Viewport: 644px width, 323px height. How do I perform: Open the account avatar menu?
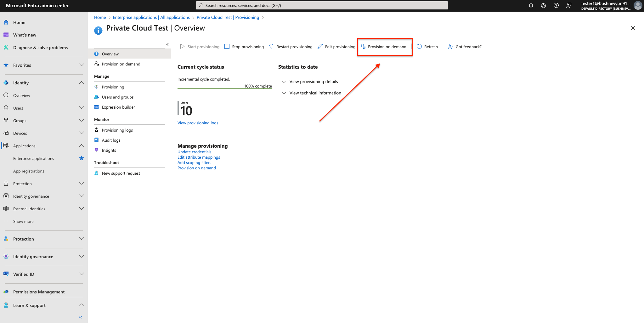tap(638, 5)
